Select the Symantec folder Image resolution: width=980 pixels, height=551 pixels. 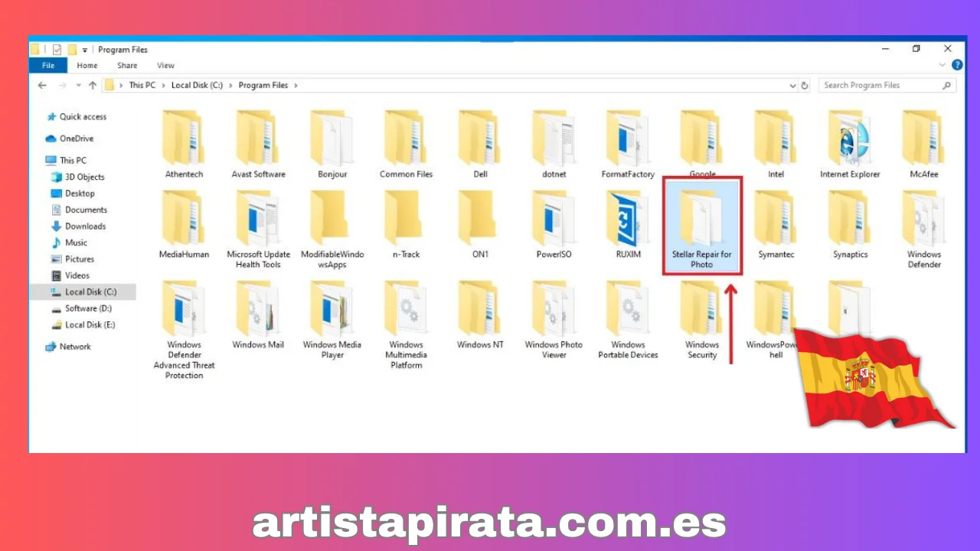pyautogui.click(x=776, y=226)
